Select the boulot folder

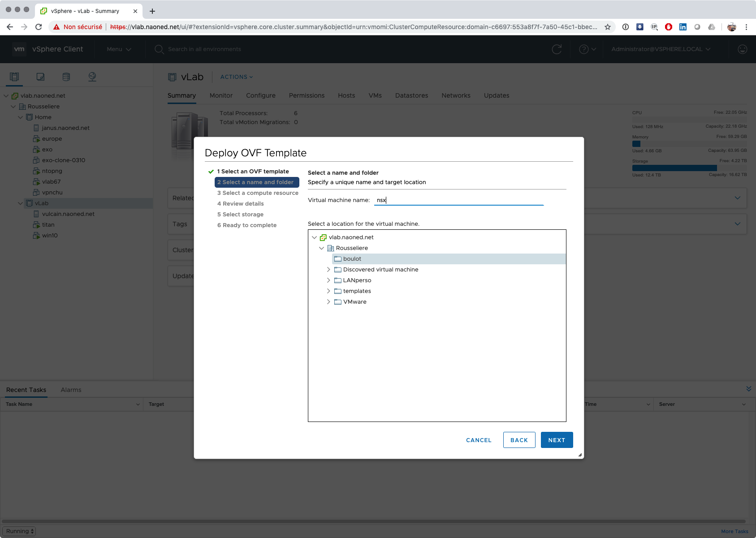[352, 259]
